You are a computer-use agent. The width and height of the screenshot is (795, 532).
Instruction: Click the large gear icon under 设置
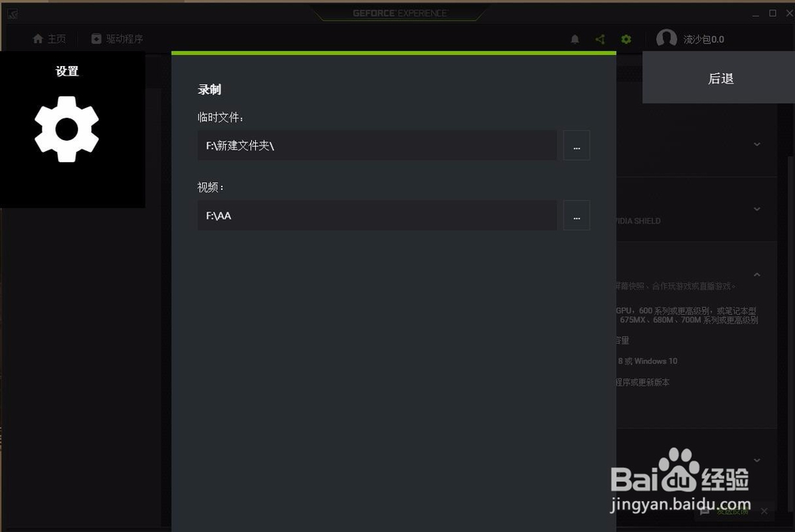tap(67, 130)
